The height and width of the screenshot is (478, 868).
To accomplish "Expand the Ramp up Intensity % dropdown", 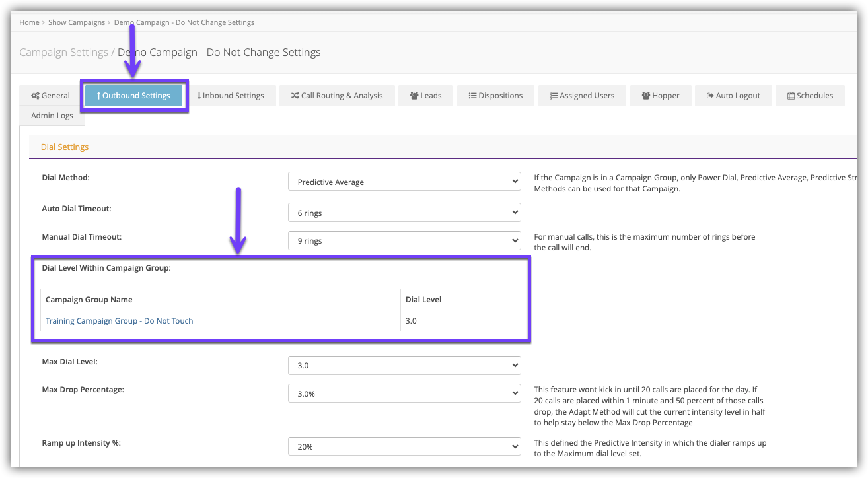I will [404, 446].
